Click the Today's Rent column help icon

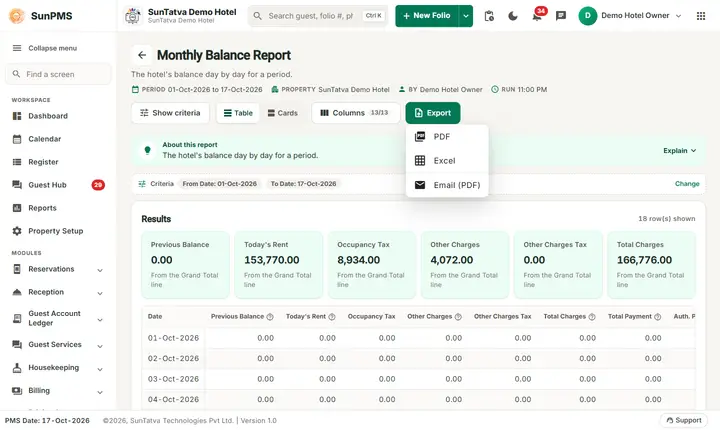pos(332,317)
